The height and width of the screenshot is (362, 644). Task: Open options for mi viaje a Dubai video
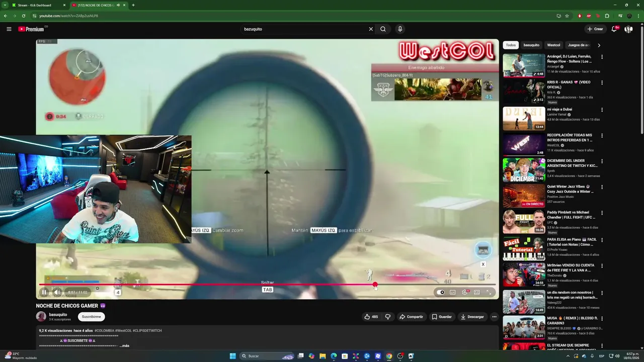click(x=602, y=110)
